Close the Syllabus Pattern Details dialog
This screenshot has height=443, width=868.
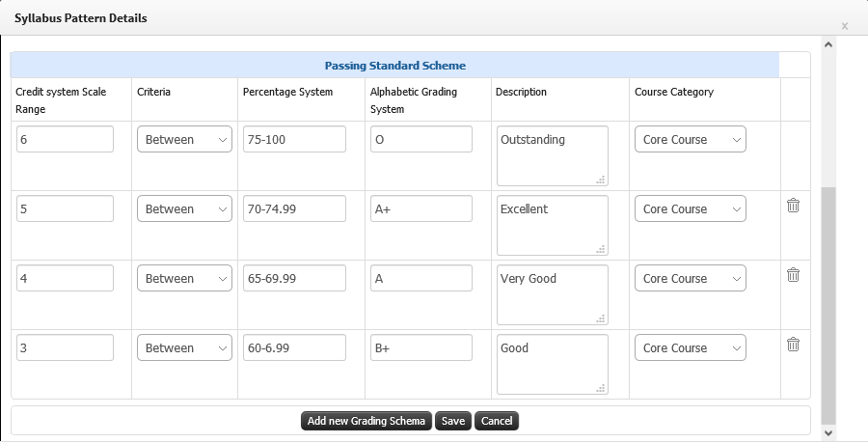(x=844, y=26)
